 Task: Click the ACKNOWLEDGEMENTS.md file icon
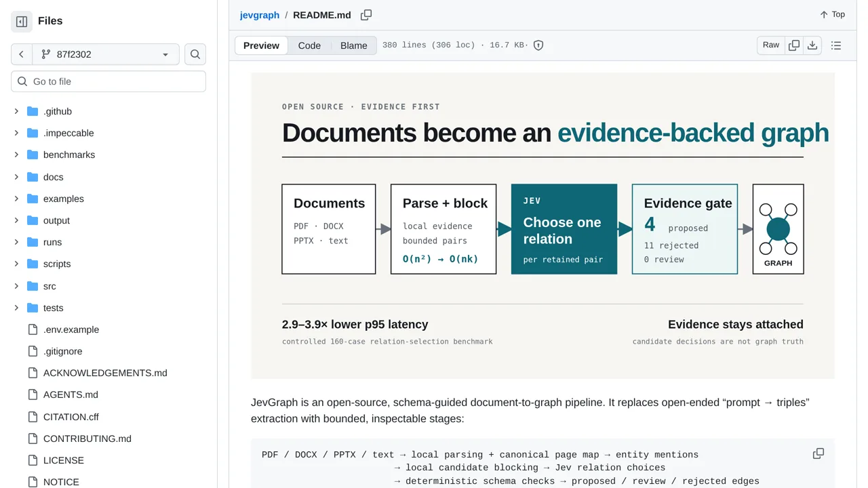pyautogui.click(x=33, y=373)
